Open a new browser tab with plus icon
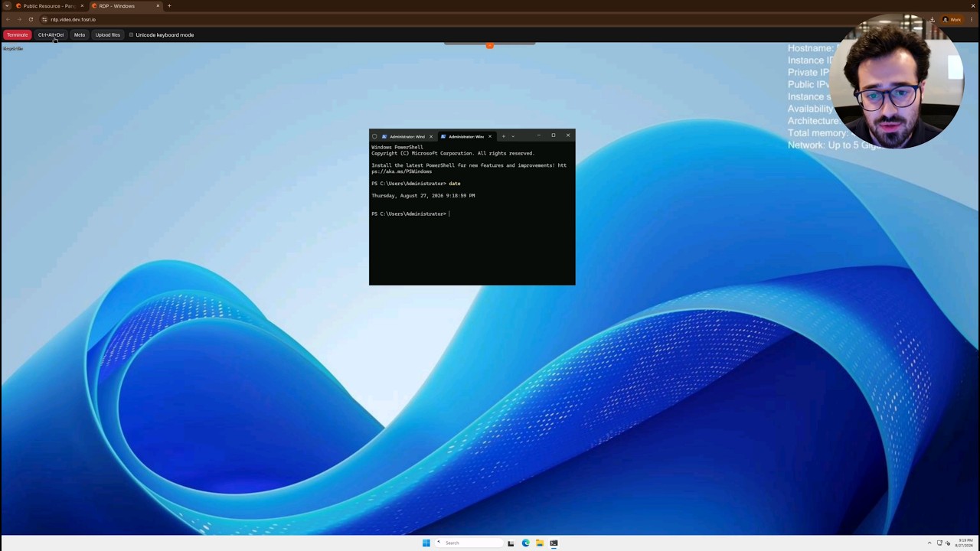The image size is (980, 551). coord(169,6)
